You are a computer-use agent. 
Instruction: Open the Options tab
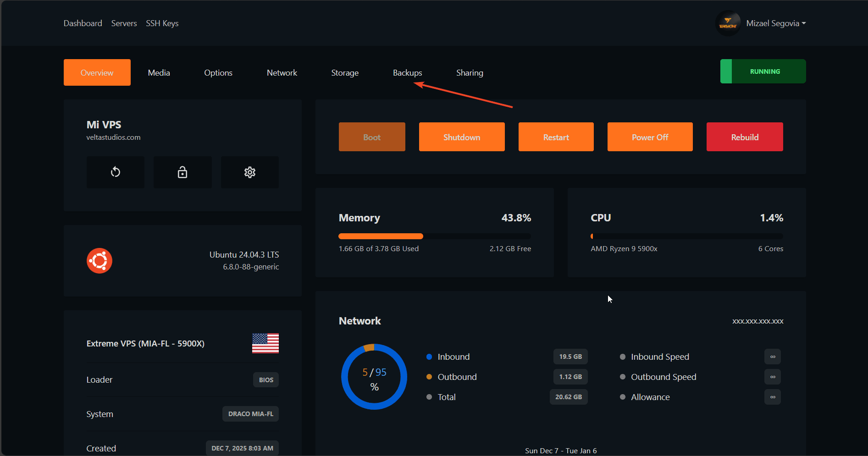click(x=218, y=72)
